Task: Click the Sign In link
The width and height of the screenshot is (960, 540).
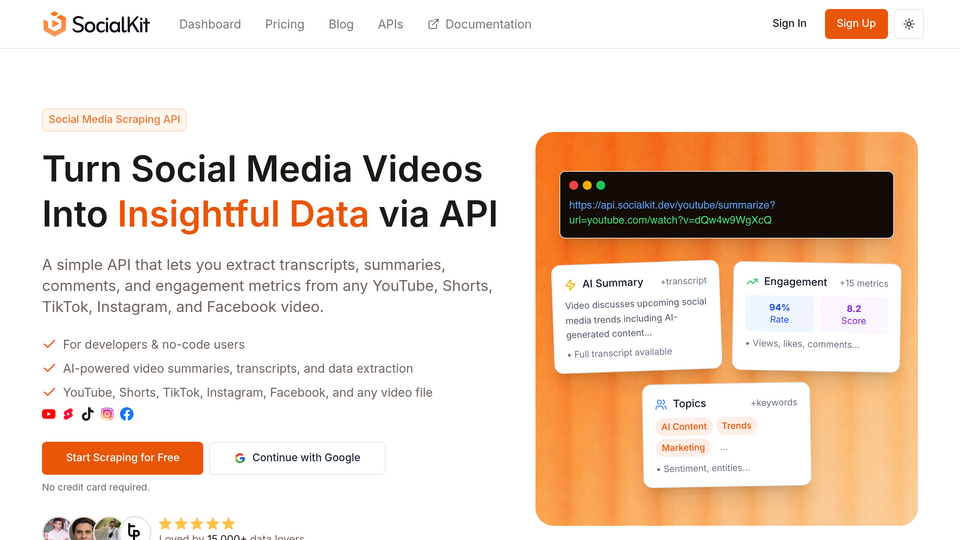Action: coord(789,23)
